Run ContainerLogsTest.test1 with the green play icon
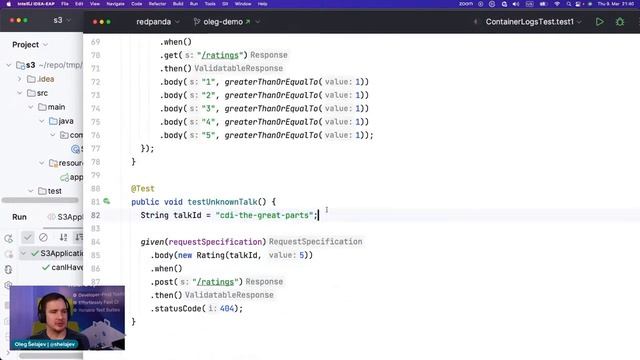 pyautogui.click(x=599, y=22)
